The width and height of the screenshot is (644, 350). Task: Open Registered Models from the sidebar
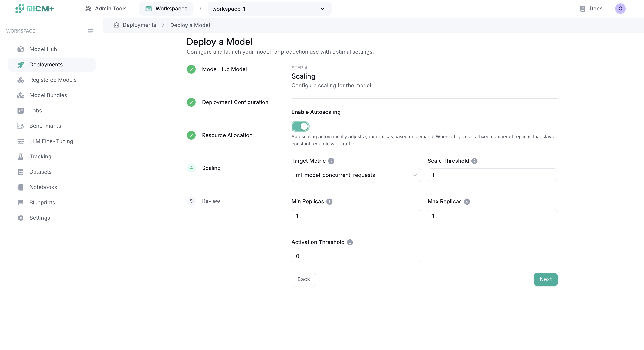(x=53, y=80)
